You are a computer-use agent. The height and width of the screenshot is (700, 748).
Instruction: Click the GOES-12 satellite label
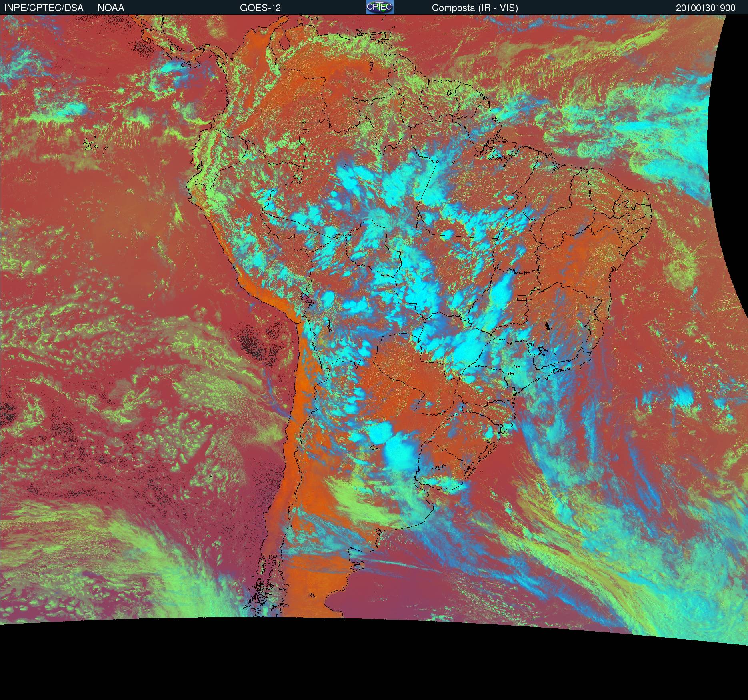click(x=260, y=8)
